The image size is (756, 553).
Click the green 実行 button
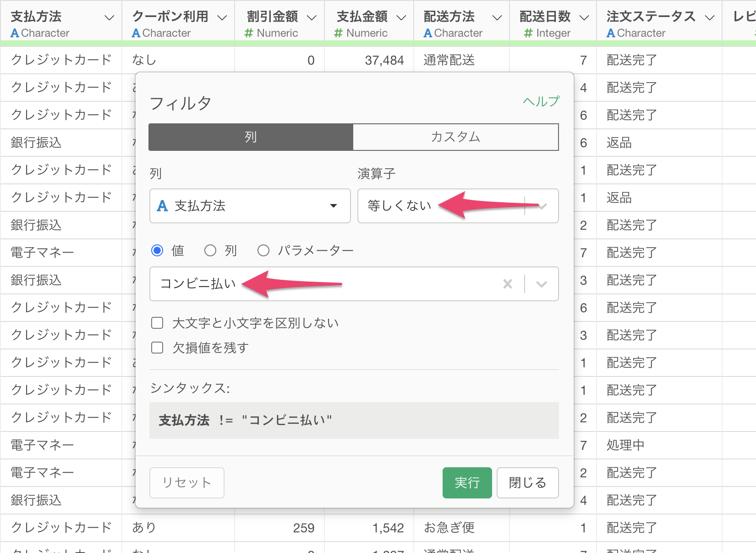[467, 483]
